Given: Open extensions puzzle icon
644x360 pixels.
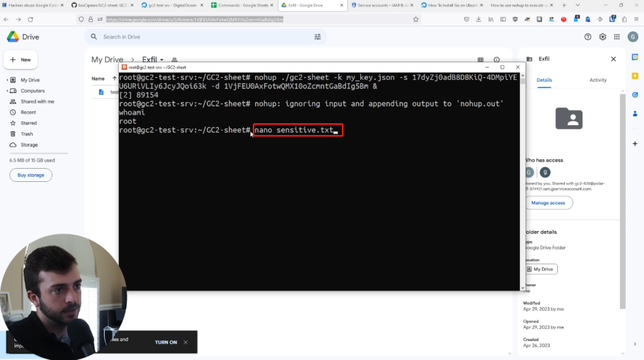Looking at the screenshot, I should tap(625, 20).
